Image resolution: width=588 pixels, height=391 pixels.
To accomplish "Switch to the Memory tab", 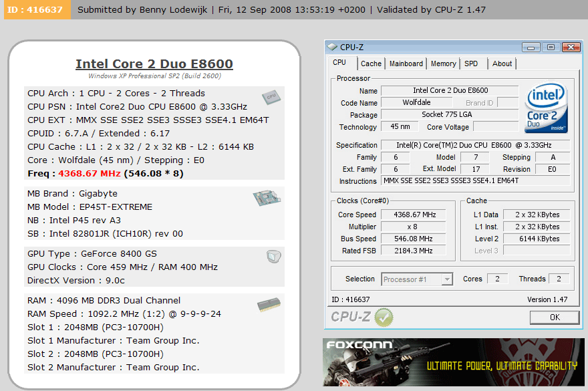I will [443, 63].
